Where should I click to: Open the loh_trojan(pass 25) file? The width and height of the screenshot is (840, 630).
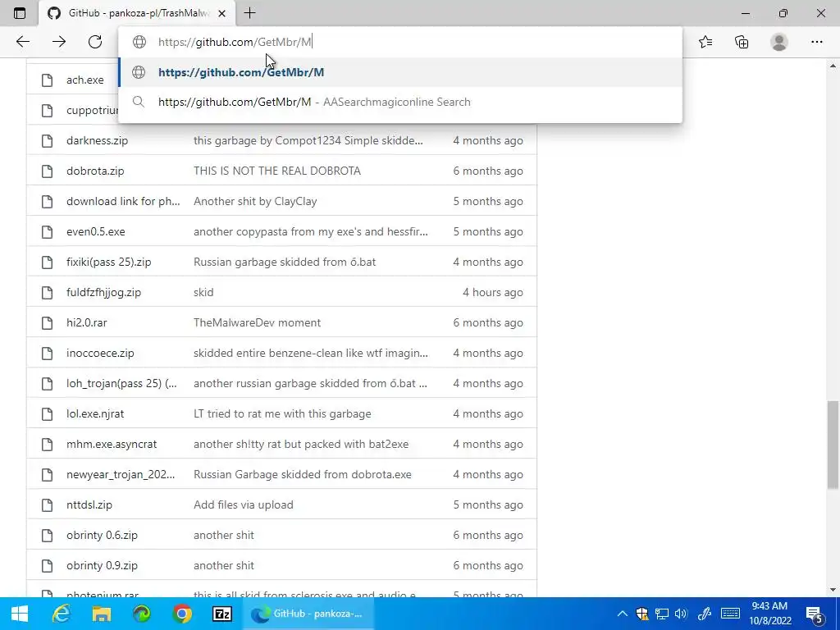pos(121,384)
